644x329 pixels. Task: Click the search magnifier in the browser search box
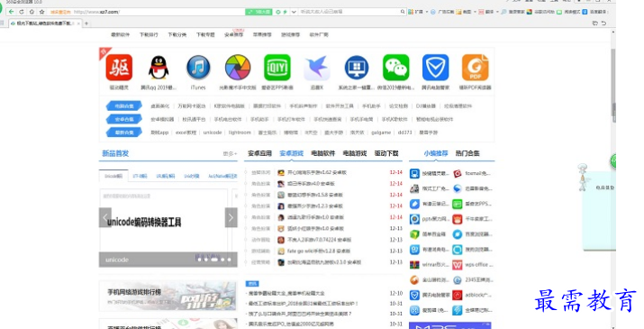pos(403,12)
